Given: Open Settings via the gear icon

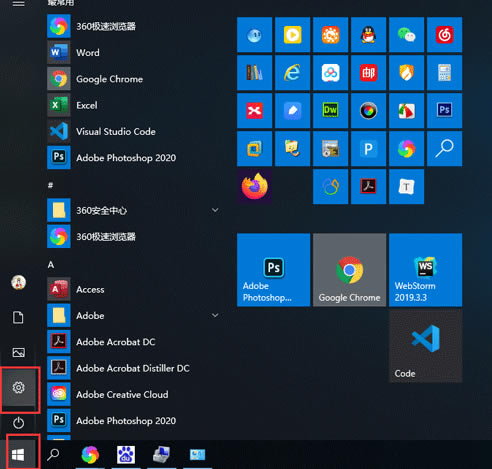Looking at the screenshot, I should pyautogui.click(x=19, y=388).
